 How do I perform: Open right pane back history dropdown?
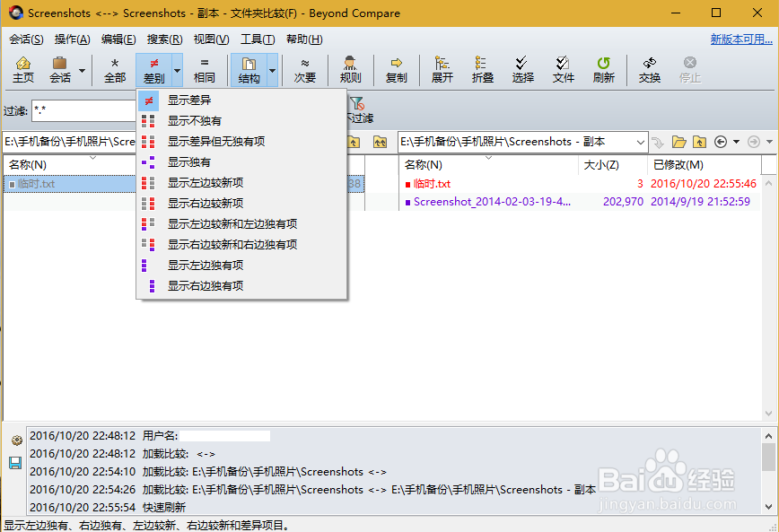pos(736,142)
